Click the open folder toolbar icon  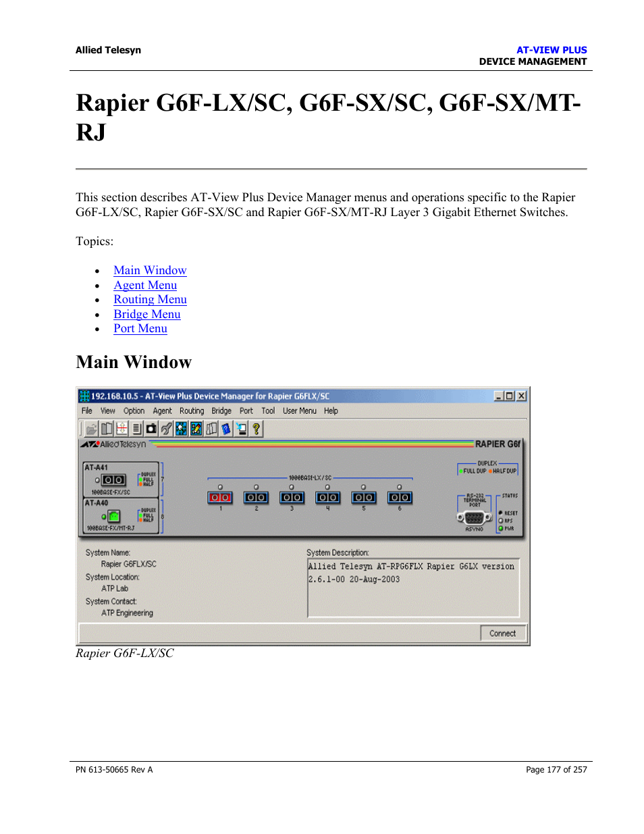pos(92,429)
